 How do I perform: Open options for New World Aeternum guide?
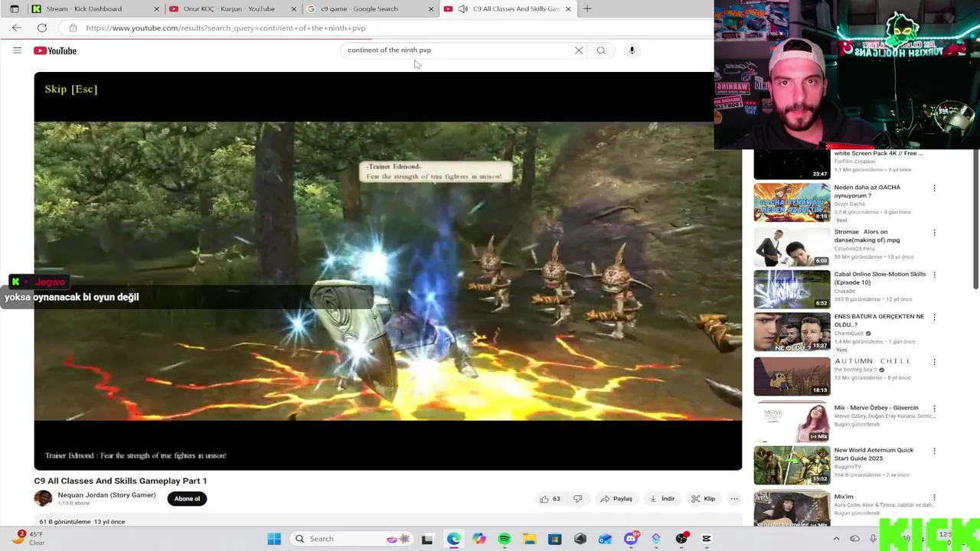pos(934,452)
